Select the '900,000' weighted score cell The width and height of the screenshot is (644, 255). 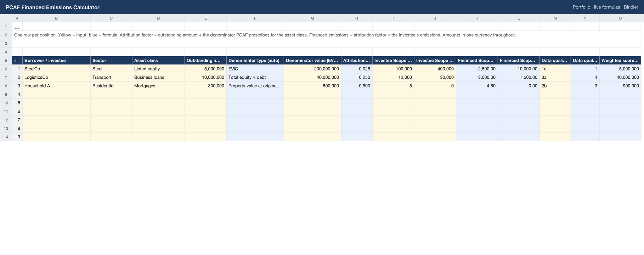coord(620,86)
